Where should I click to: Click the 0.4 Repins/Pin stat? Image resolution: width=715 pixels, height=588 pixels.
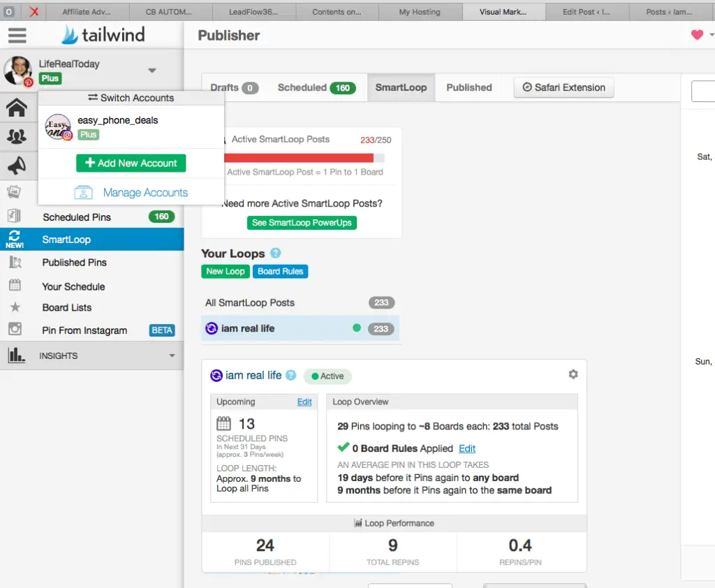click(520, 552)
